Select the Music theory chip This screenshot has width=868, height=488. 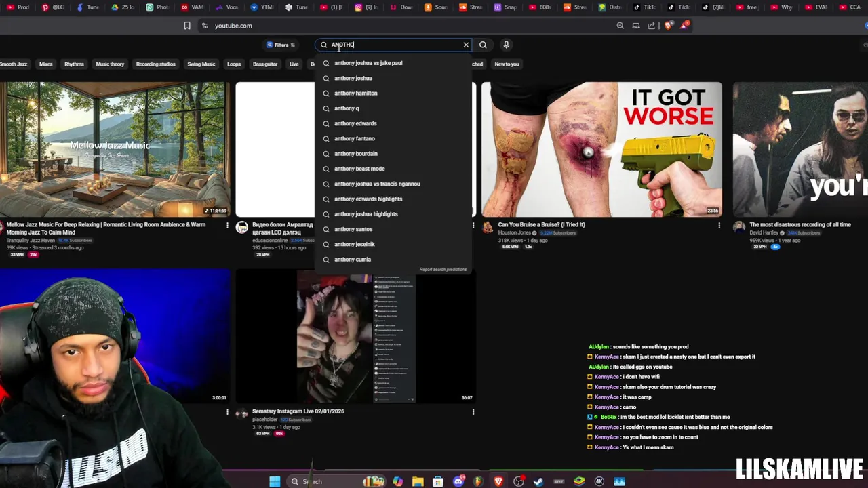coord(110,64)
